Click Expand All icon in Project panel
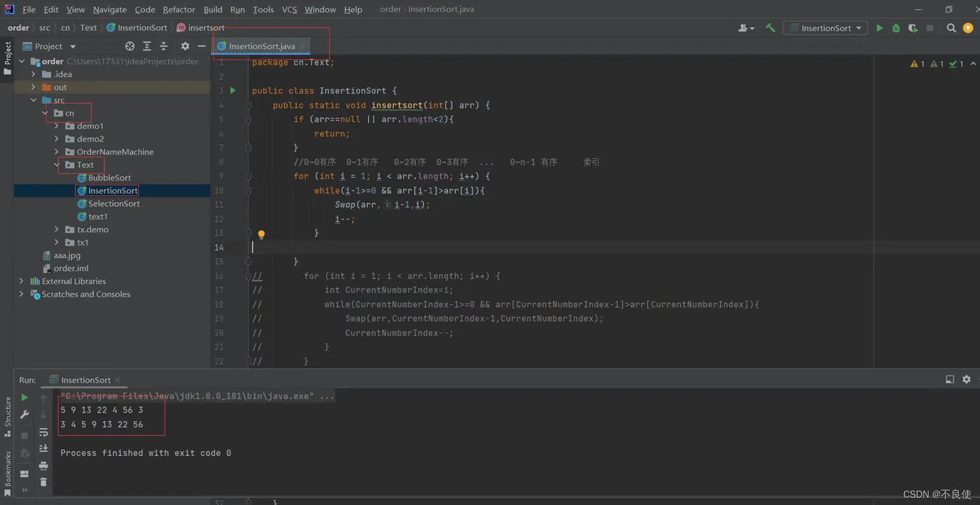This screenshot has width=980, height=505. pos(147,46)
